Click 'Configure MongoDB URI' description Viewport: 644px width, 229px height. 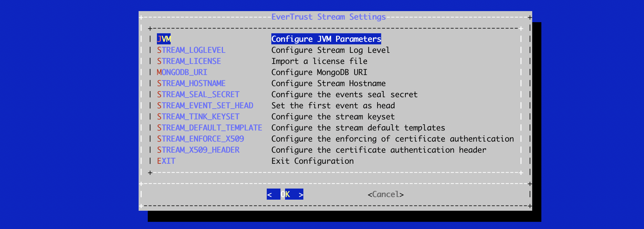(x=319, y=72)
